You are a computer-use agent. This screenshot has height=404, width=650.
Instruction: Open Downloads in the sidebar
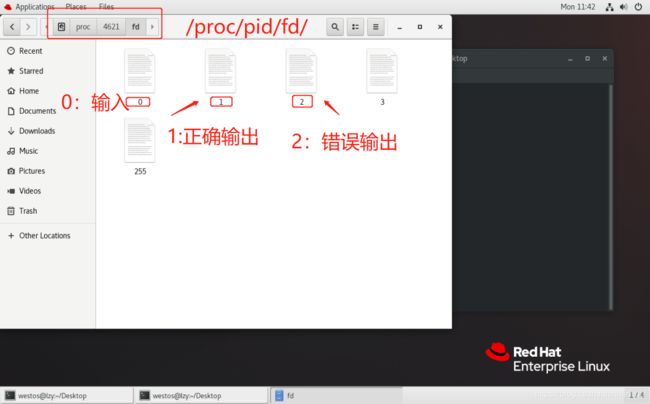[48, 131]
